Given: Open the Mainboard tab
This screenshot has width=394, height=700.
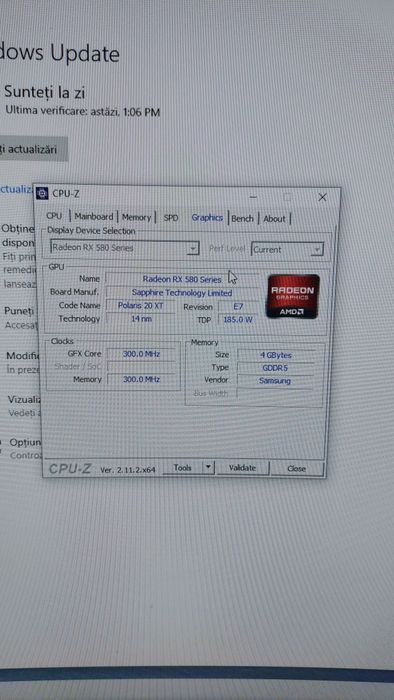Looking at the screenshot, I should point(94,217).
